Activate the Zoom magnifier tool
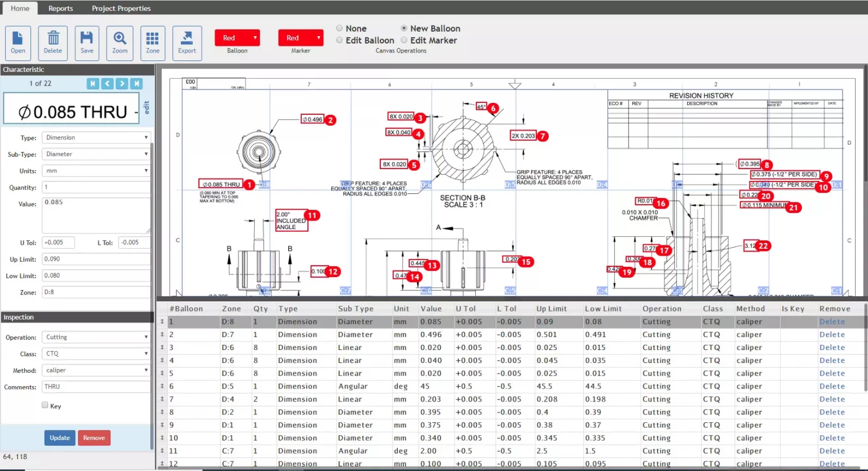The image size is (868, 471). pos(120,42)
